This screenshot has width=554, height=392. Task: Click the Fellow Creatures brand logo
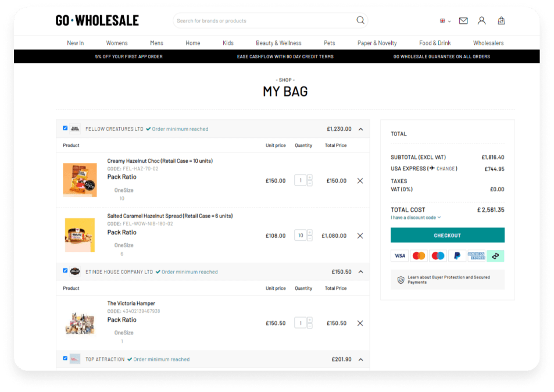point(75,129)
